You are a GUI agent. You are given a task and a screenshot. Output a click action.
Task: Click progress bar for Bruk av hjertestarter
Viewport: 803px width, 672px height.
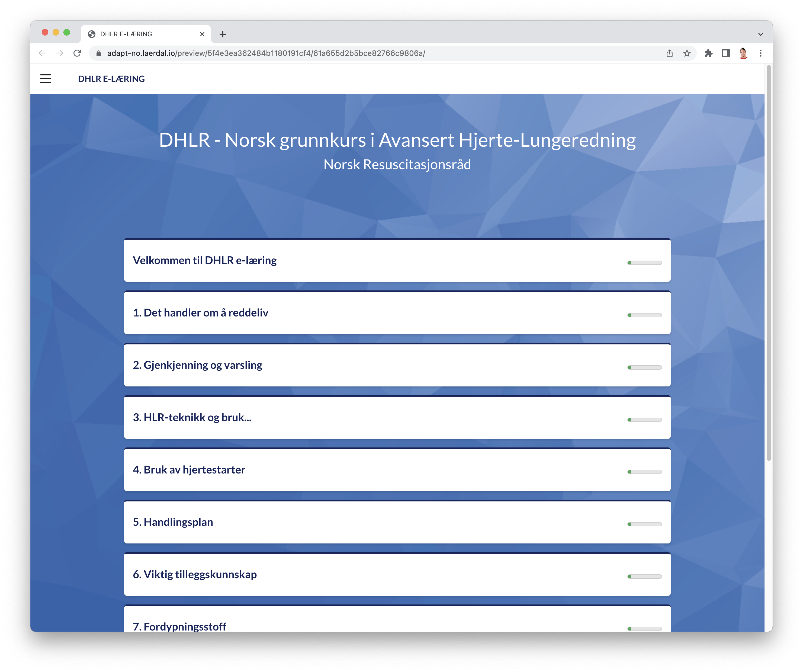tap(645, 472)
